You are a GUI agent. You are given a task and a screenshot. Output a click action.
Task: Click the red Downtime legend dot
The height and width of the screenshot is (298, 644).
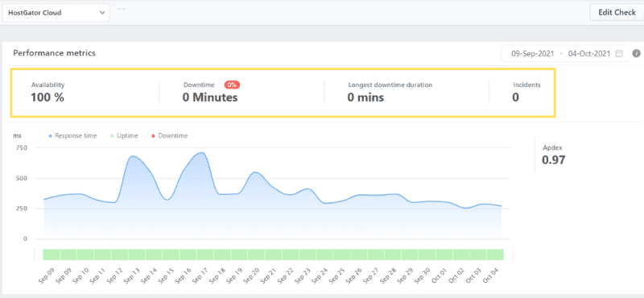154,135
